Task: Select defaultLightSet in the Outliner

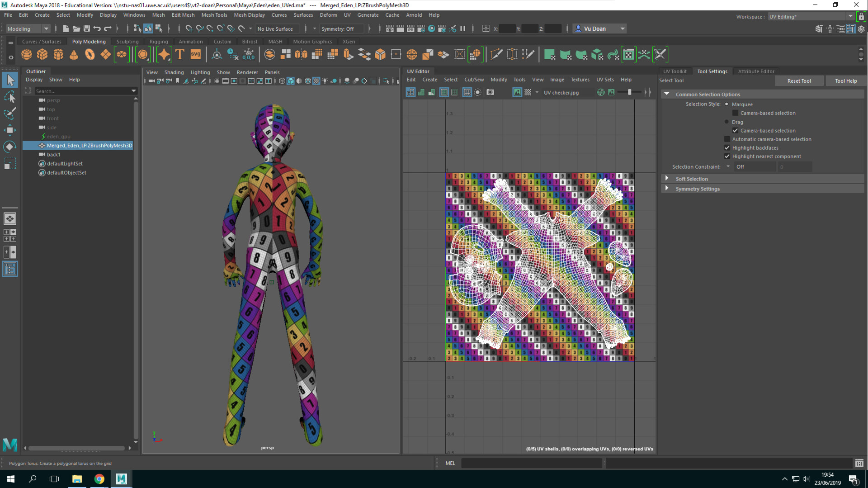Action: (x=65, y=164)
